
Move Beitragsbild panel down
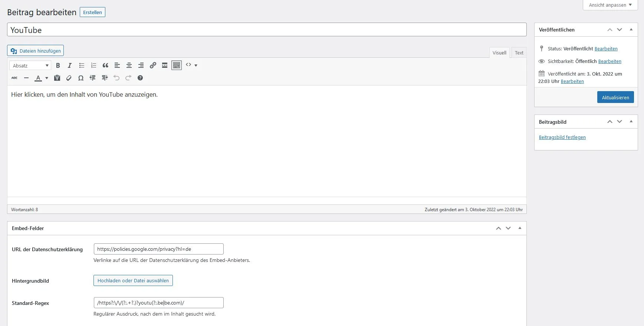click(619, 122)
